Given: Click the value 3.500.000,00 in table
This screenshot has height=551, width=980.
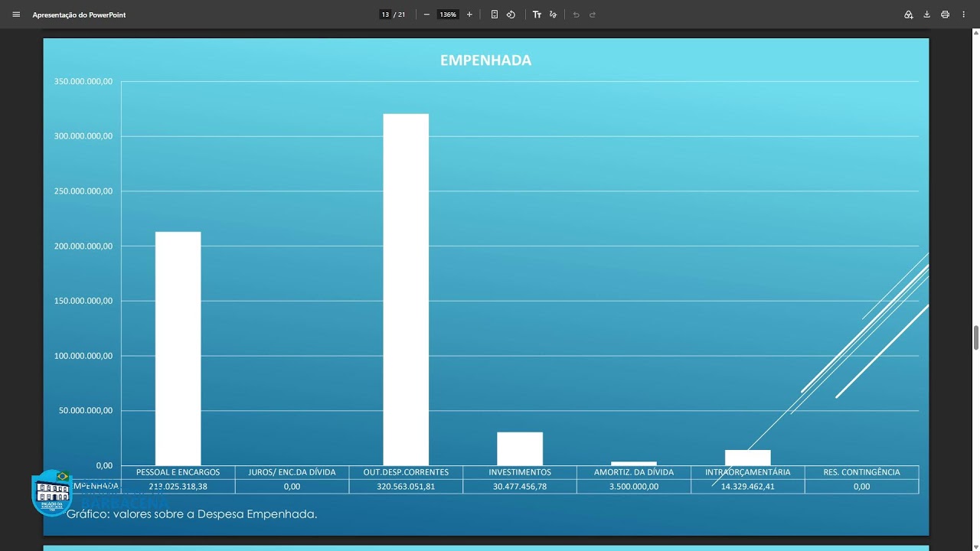Looking at the screenshot, I should pos(634,486).
